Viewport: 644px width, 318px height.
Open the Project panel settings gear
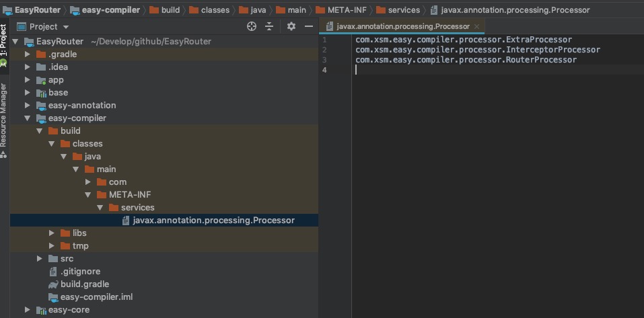point(291,27)
